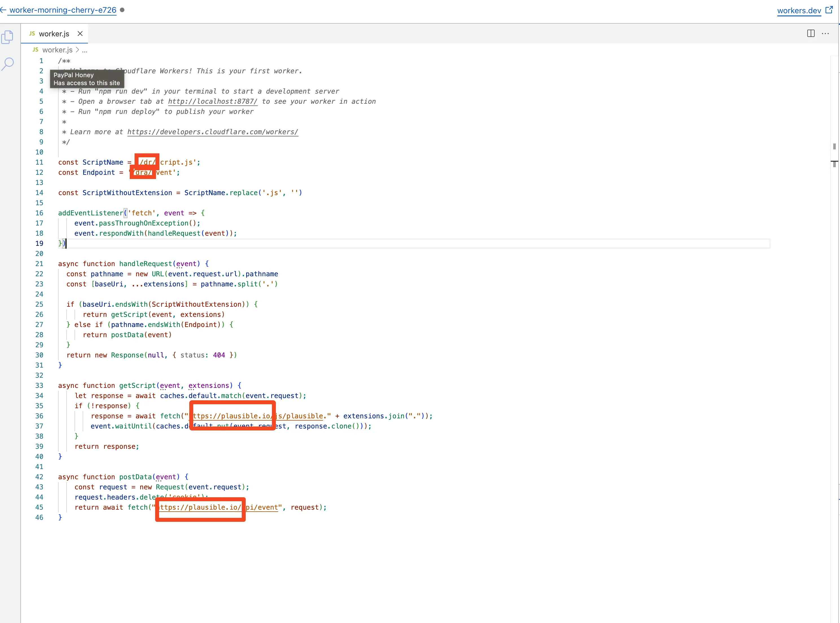The height and width of the screenshot is (623, 840).
Task: Click 'const Endpoint' on line 12
Action: pyautogui.click(x=86, y=173)
